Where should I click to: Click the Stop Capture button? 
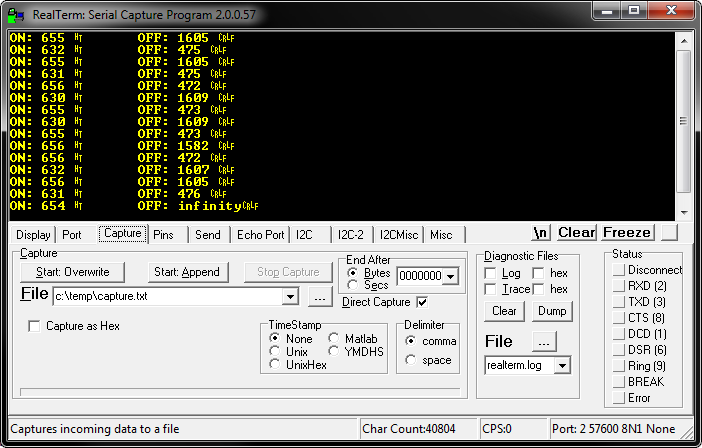(x=288, y=272)
